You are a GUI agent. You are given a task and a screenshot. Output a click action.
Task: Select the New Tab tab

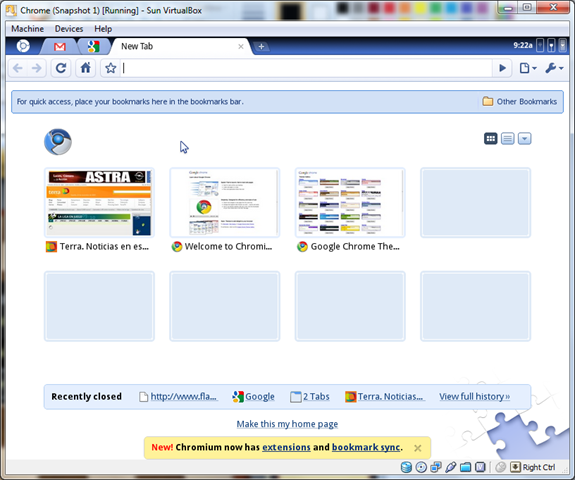click(180, 47)
